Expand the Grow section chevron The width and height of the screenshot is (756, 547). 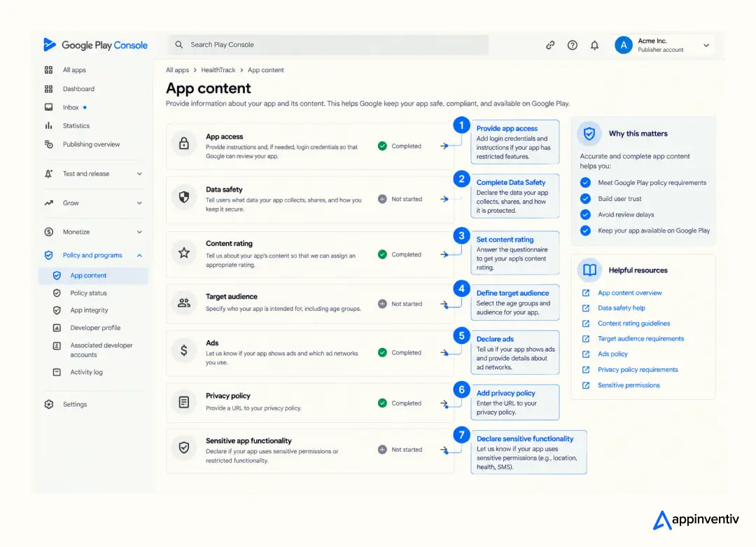tap(139, 203)
